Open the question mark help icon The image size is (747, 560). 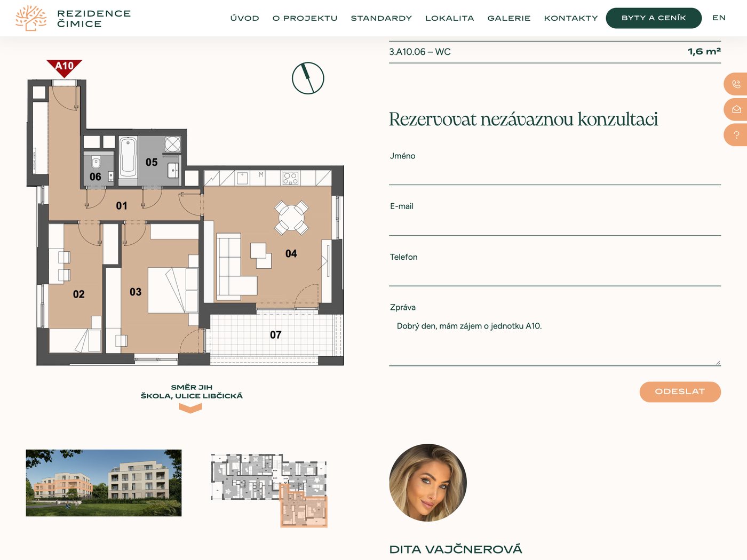tap(736, 135)
